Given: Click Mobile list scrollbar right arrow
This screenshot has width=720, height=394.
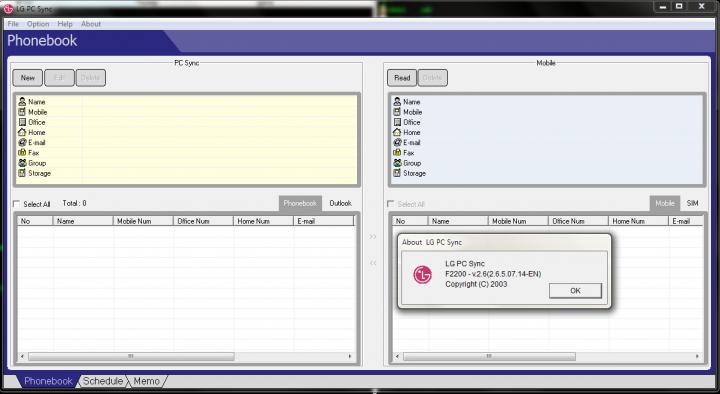Looking at the screenshot, I should 697,356.
